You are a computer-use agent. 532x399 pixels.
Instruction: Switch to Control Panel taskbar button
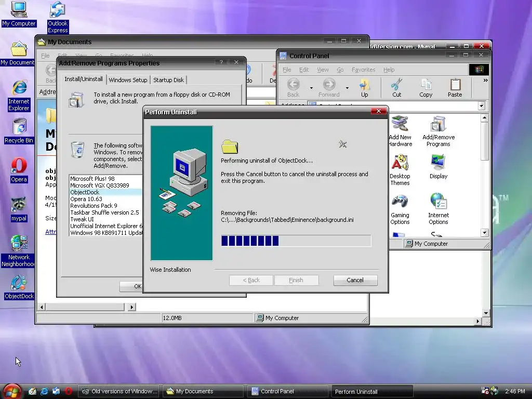[x=287, y=391]
